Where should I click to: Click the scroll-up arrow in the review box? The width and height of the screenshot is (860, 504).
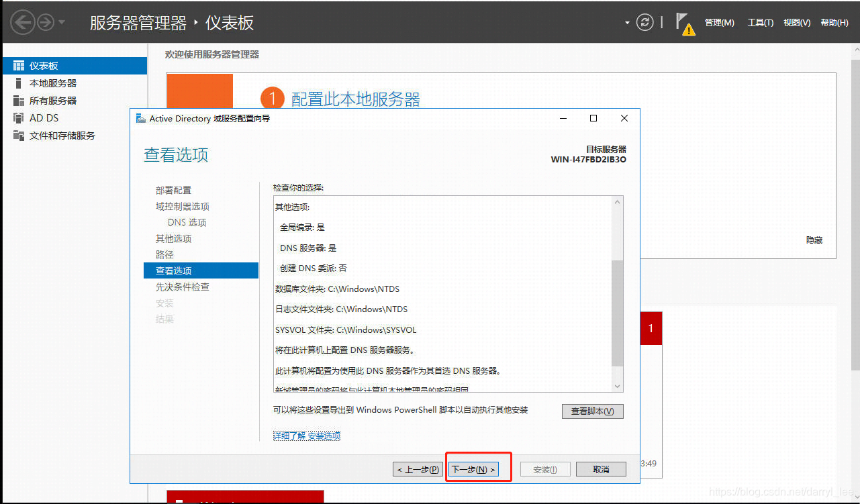point(618,202)
